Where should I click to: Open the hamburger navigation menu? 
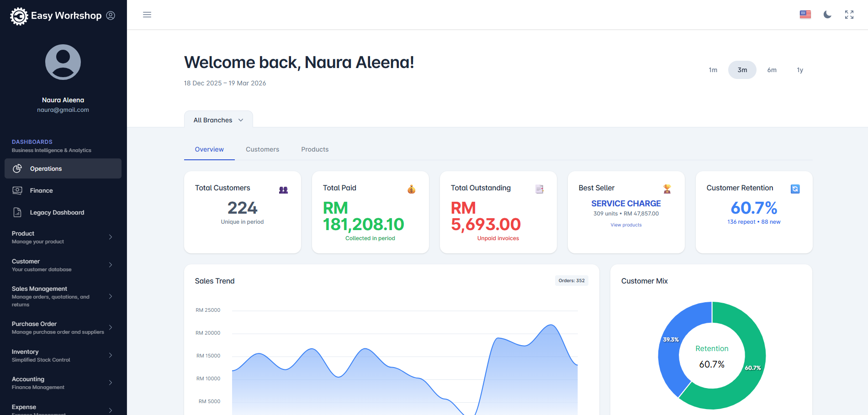pos(147,14)
